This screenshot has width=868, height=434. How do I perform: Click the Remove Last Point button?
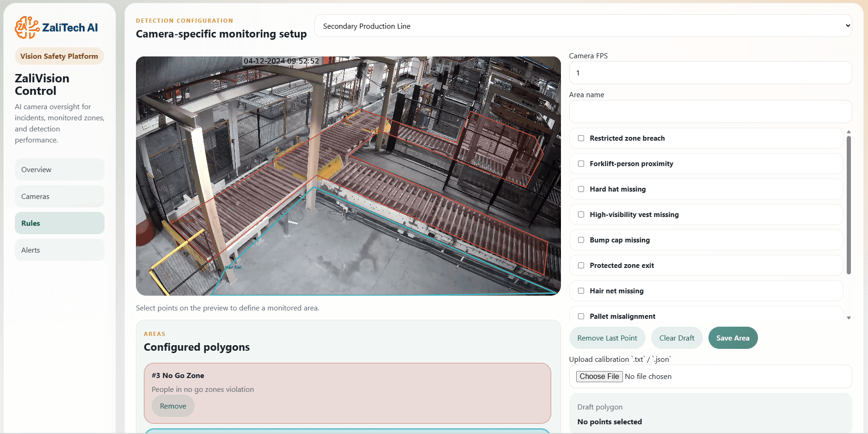pyautogui.click(x=607, y=338)
